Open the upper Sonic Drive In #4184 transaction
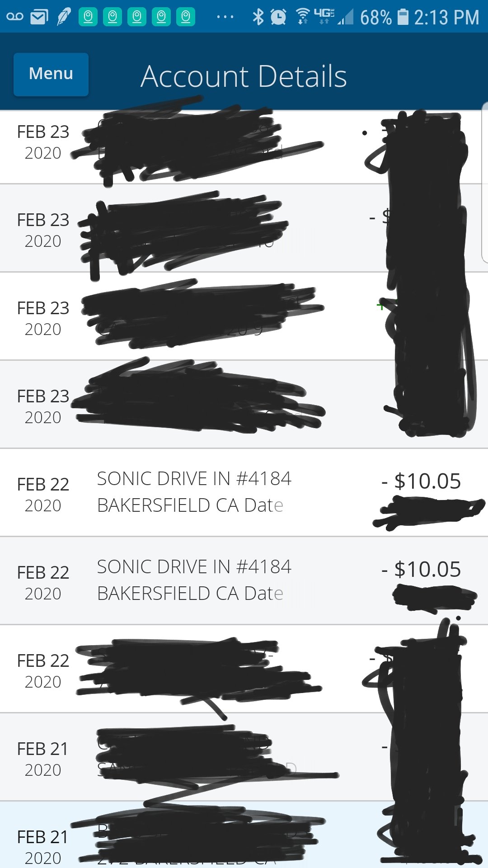This screenshot has height=868, width=488. pos(244,492)
